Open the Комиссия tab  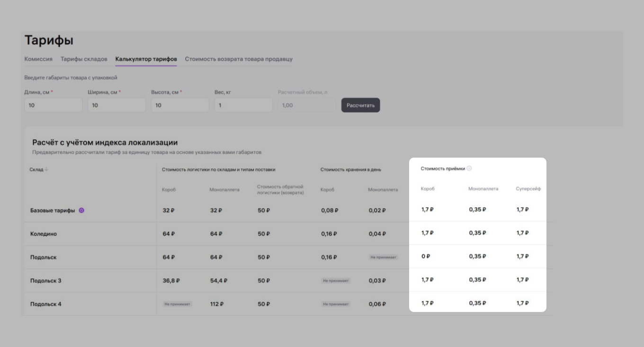pos(38,59)
